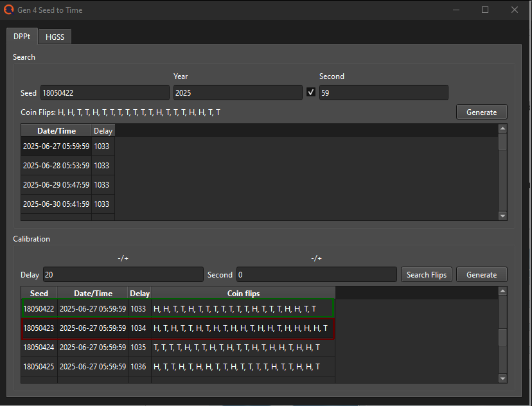Click delay 1035 cell in Calibration table
Screen dimensions: 532x406
pos(139,348)
